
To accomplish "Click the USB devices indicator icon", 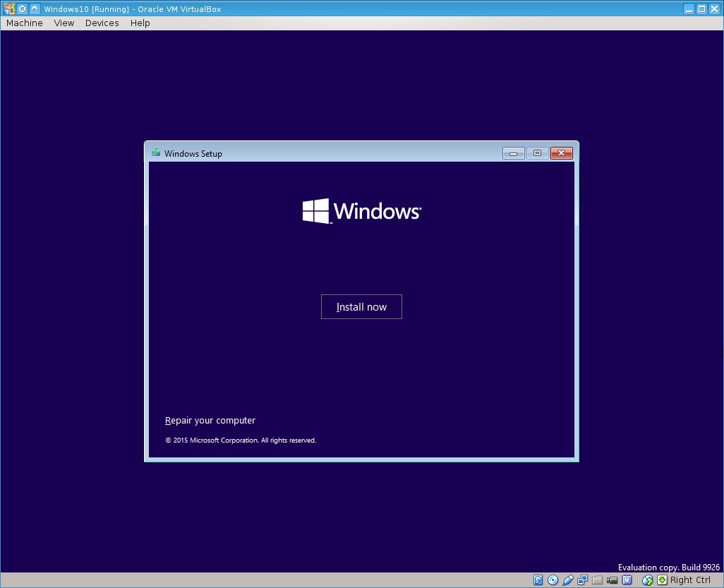I will point(568,580).
